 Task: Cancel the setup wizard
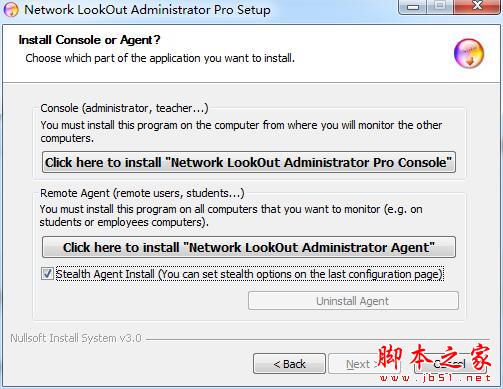pyautogui.click(x=450, y=364)
